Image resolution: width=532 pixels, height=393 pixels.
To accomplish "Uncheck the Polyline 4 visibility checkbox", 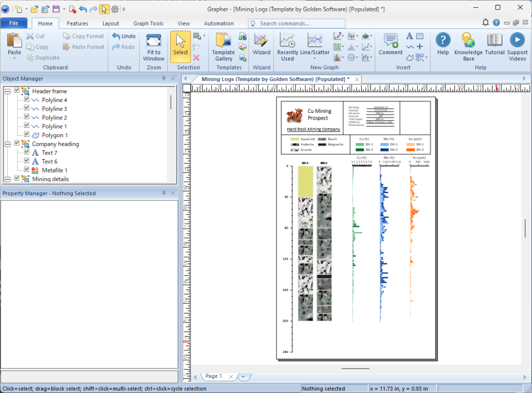I will click(26, 100).
